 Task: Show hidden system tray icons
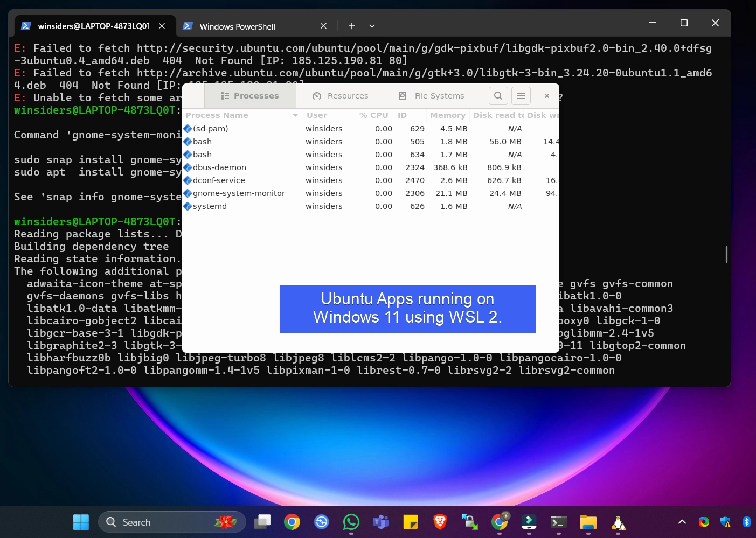(682, 522)
